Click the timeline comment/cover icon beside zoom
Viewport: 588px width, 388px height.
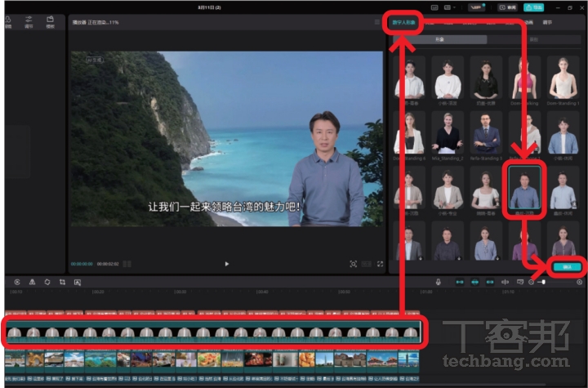coord(519,282)
